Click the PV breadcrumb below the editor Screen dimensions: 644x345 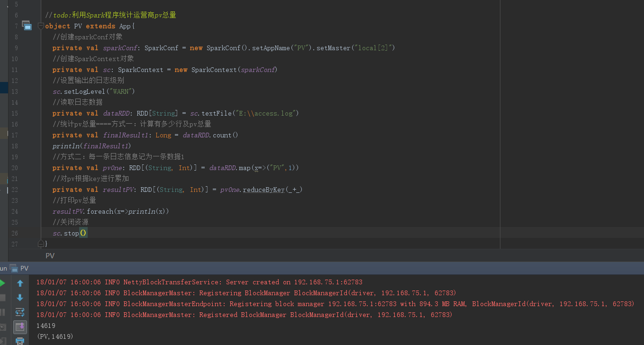(x=50, y=255)
